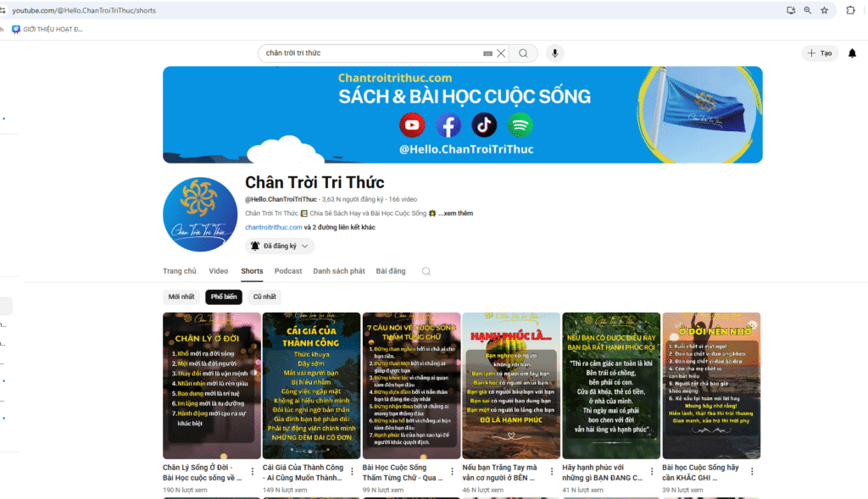Open more options for Chân Lý Sống Ở Đời
868x499 pixels.
253,471
